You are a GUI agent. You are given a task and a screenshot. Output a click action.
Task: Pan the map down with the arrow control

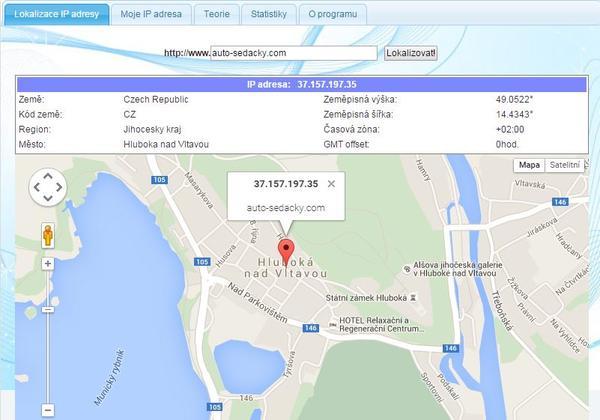(x=48, y=199)
